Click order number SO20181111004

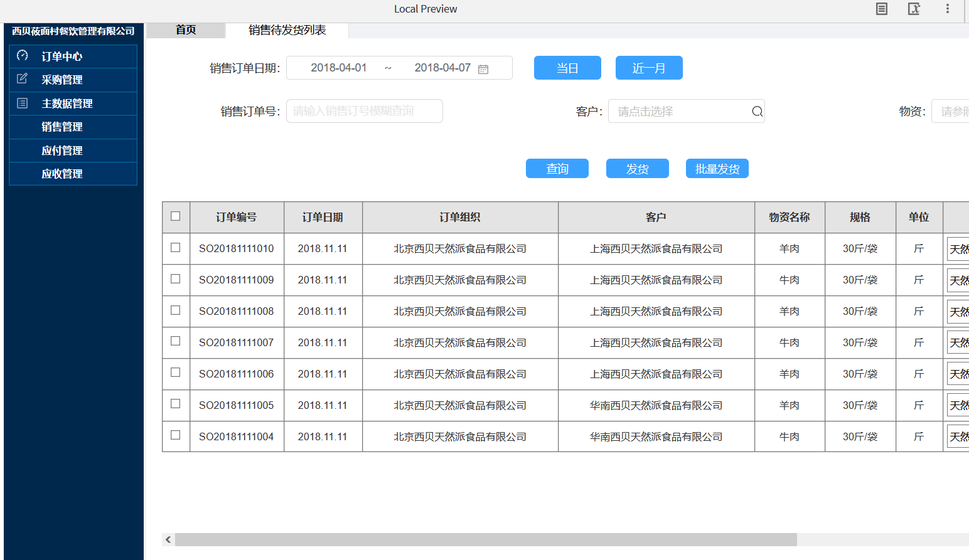(x=237, y=436)
